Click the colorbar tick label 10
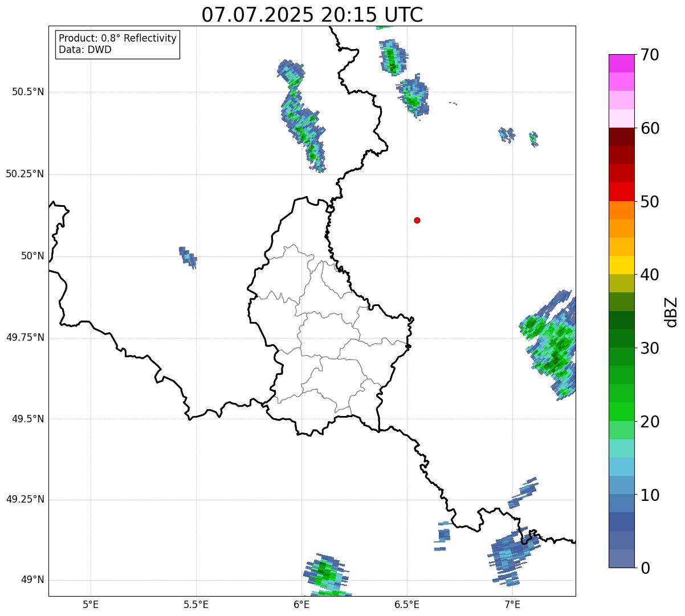This screenshot has height=616, width=685. (x=650, y=495)
